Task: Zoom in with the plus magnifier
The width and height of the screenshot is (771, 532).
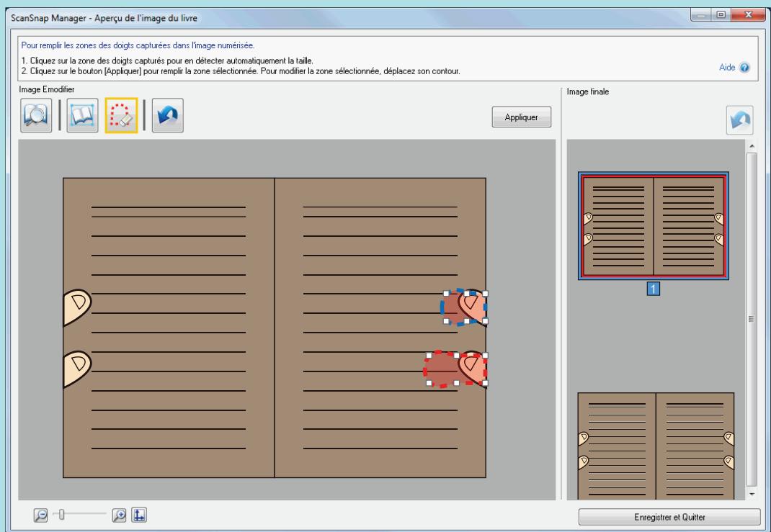Action: coord(119,515)
